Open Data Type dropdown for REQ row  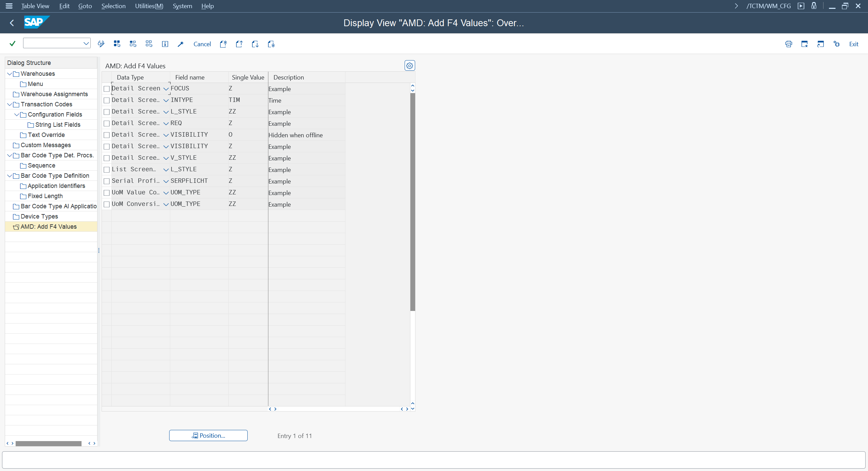tap(166, 123)
